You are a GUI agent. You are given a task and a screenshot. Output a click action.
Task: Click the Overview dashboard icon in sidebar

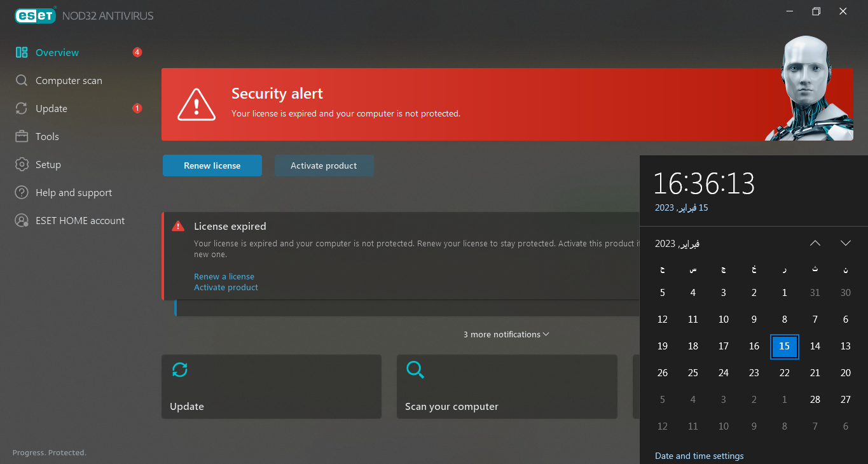[x=22, y=53]
